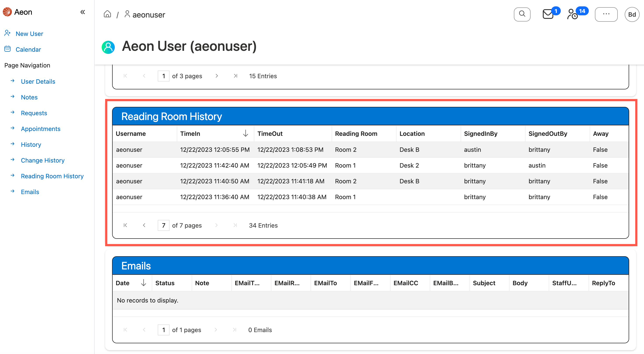Open the Calendar sidebar link

[28, 49]
